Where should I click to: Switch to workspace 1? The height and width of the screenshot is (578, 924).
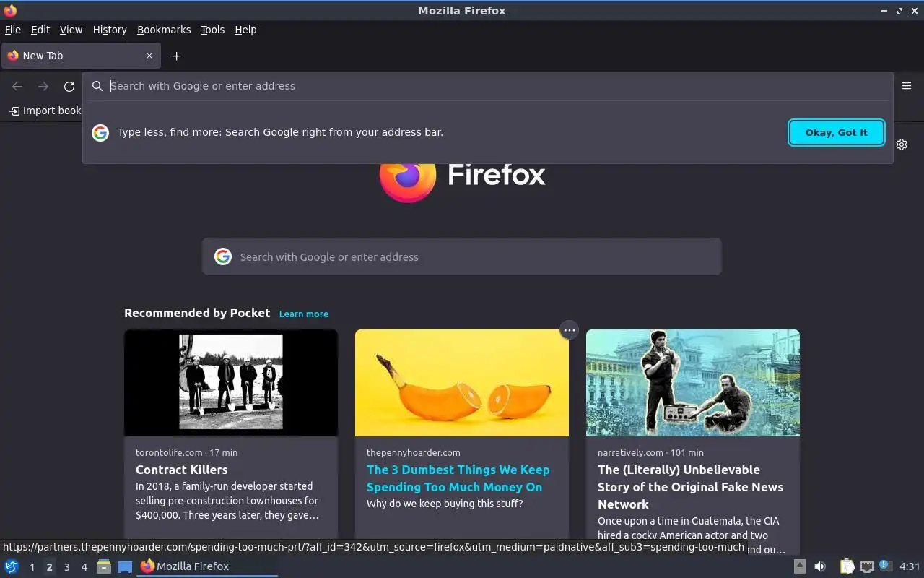coord(32,567)
